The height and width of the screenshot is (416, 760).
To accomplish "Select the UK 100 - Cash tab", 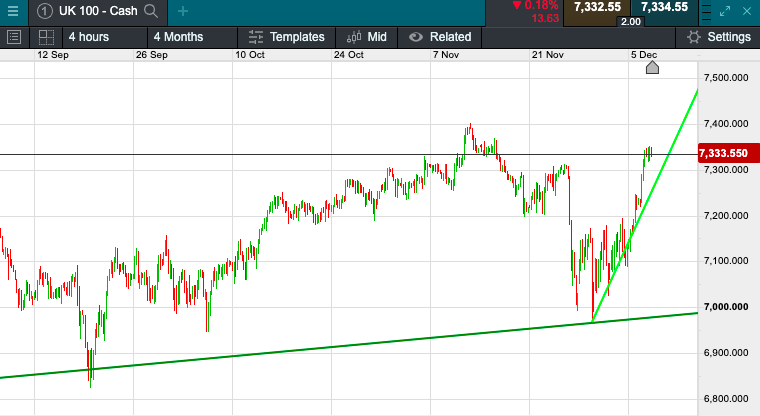I will (x=96, y=11).
